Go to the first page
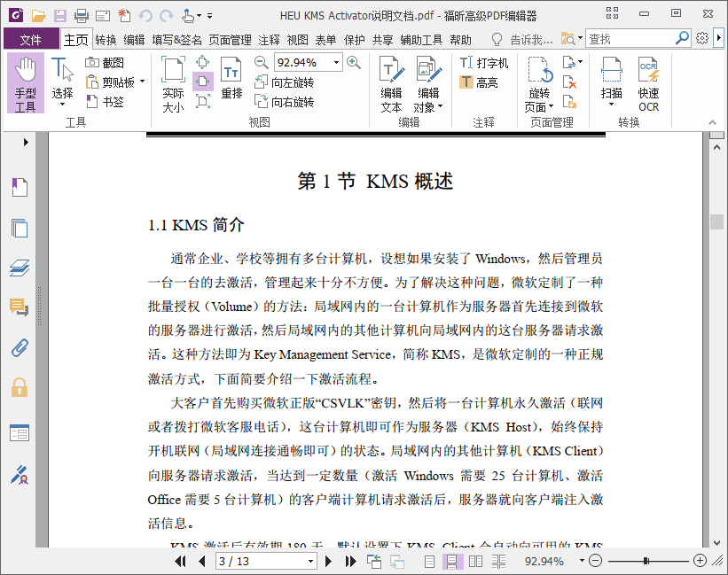 180,561
